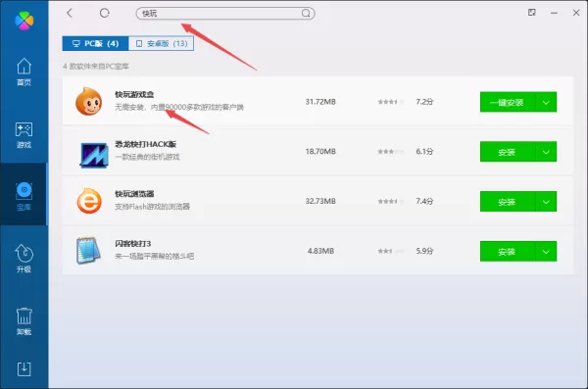Image resolution: width=588 pixels, height=389 pixels.
Task: Open the 卸载 uninstall section
Action: (x=24, y=321)
